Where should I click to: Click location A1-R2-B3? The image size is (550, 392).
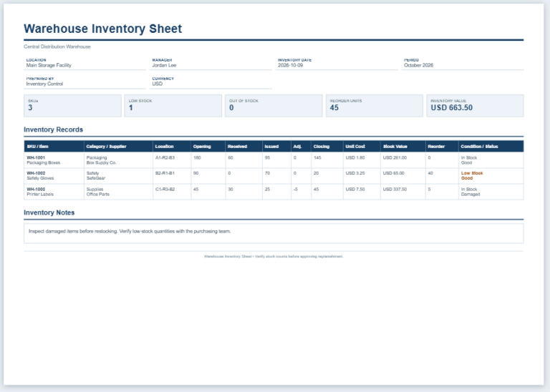point(165,157)
